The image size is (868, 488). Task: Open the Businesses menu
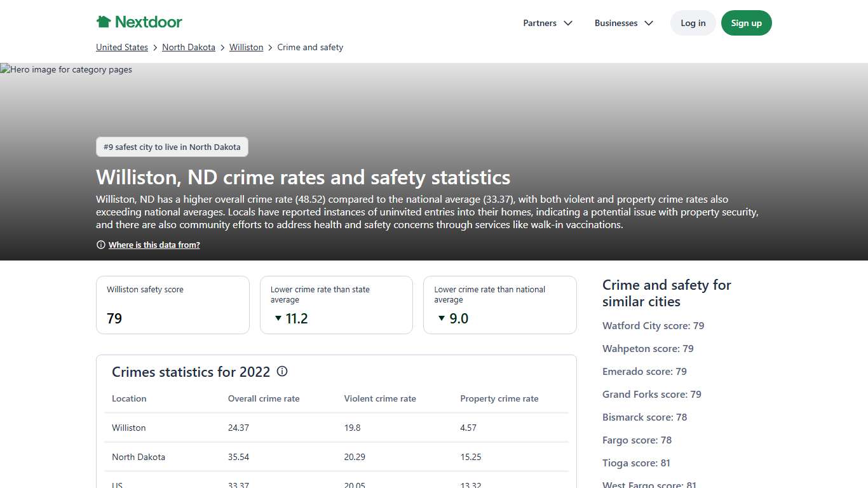[615, 23]
